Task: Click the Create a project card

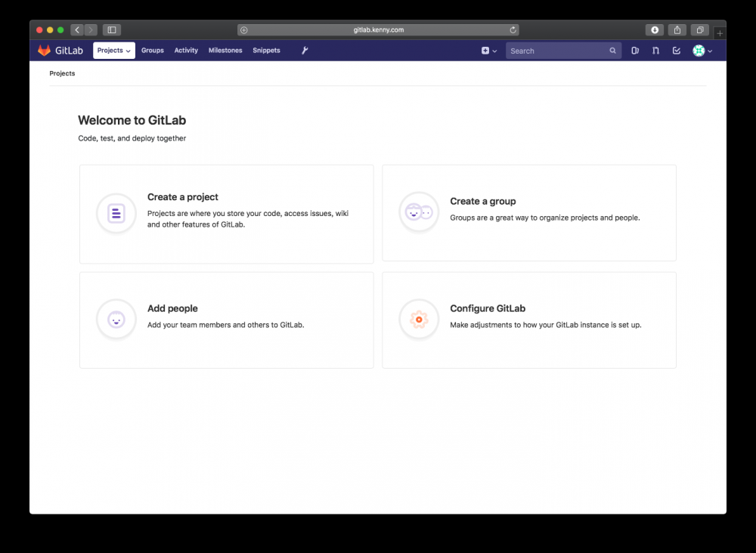Action: [226, 214]
